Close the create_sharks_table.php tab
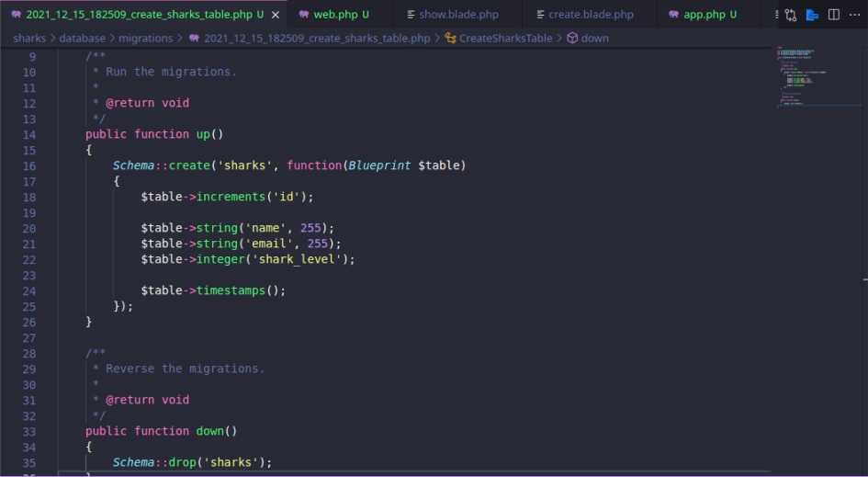Screen dimensions: 868x477 276,15
